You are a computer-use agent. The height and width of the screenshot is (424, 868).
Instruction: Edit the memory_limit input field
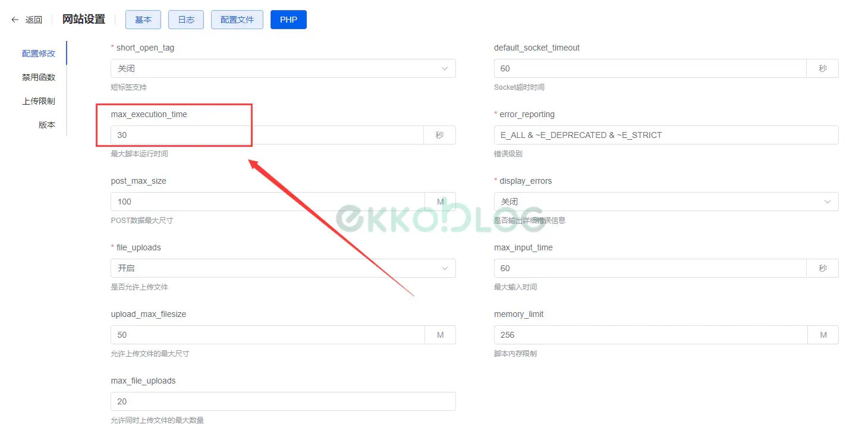click(651, 335)
